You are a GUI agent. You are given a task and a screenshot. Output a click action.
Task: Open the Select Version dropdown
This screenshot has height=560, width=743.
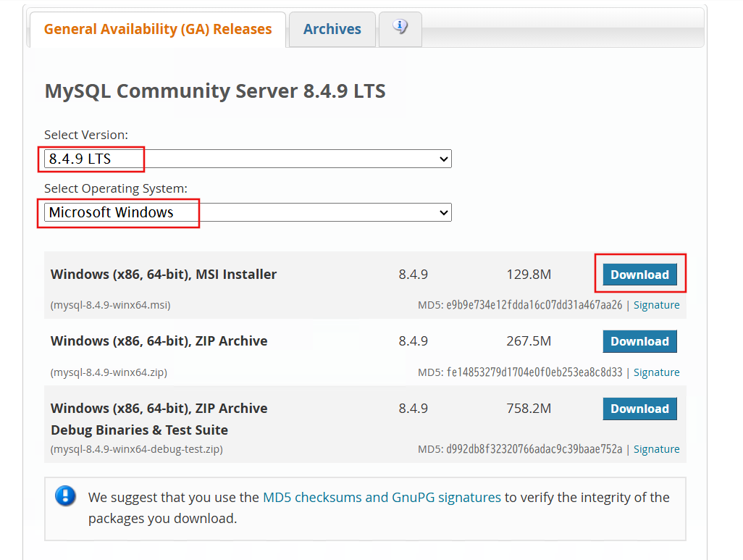pos(248,159)
